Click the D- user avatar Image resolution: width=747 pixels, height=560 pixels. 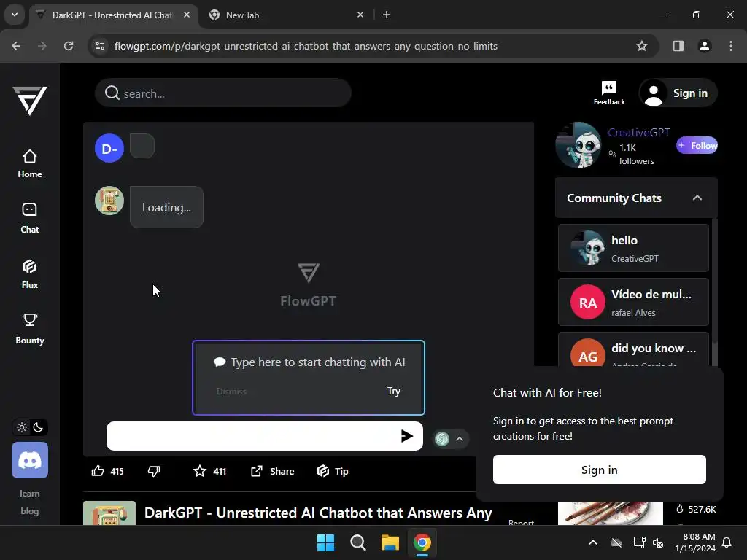109,148
